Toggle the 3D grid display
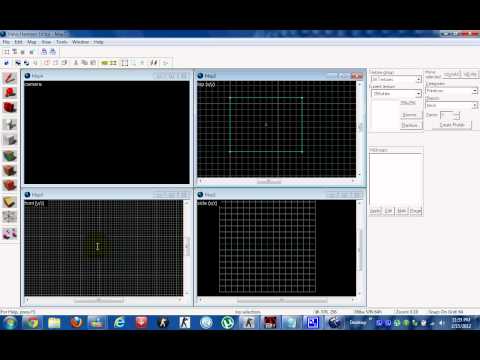The width and height of the screenshot is (480, 360). tap(15, 52)
